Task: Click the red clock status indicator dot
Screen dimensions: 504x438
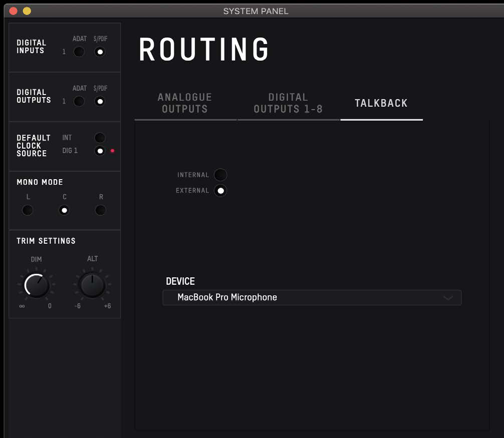Action: pyautogui.click(x=113, y=151)
